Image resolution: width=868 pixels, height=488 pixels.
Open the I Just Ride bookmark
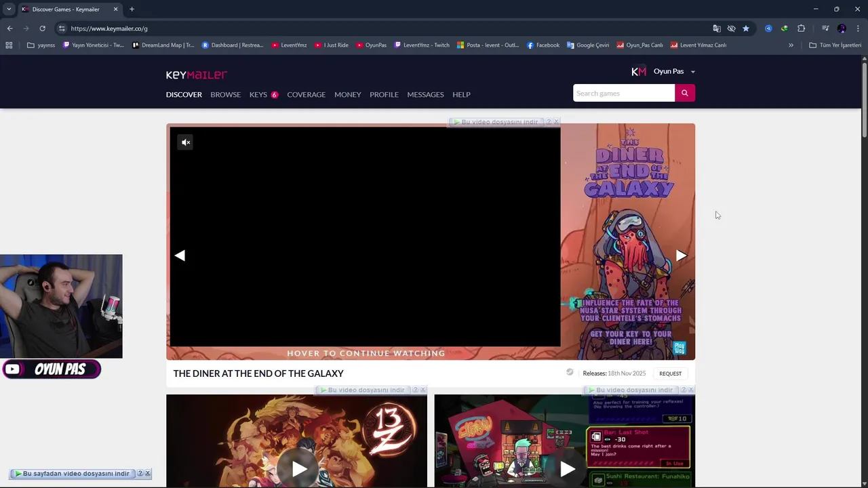pos(332,45)
